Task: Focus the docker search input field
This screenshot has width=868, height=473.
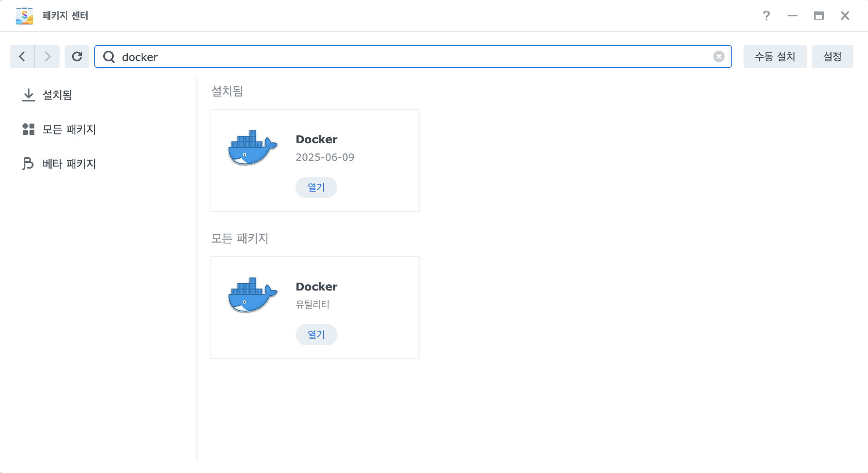Action: [x=409, y=56]
